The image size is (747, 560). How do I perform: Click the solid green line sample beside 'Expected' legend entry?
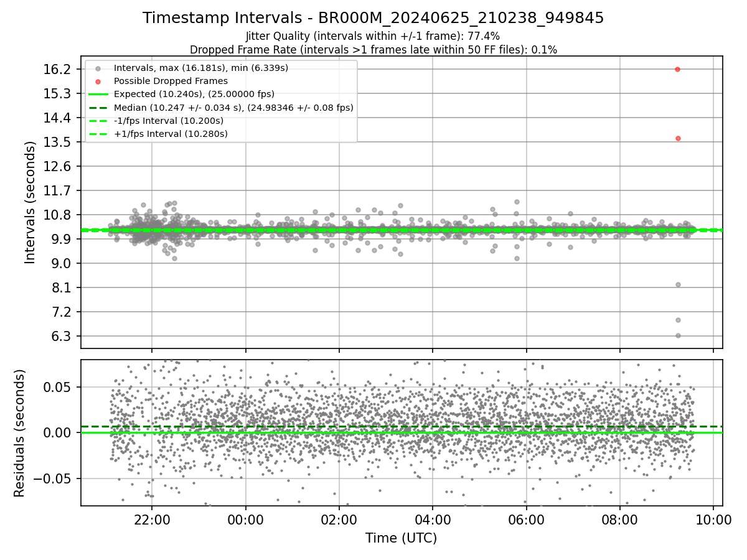(x=97, y=94)
